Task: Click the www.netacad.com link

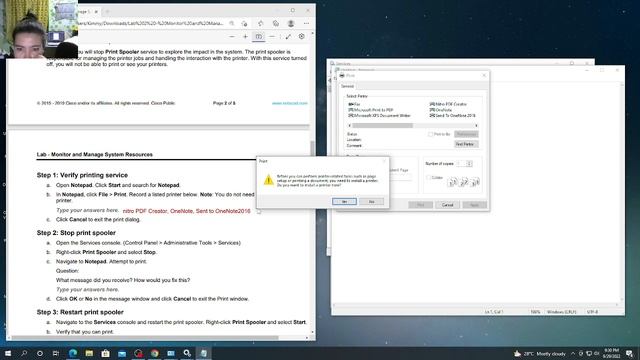Action: pyautogui.click(x=289, y=103)
